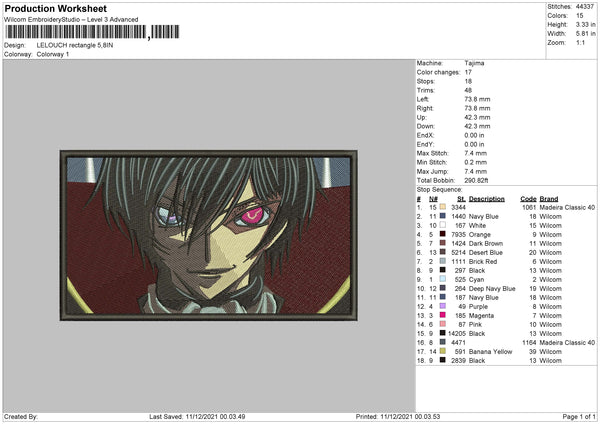Viewport: 600px width, 424px height.
Task: Click the color swatch for stop 1 (3344 stitches)
Action: click(443, 207)
